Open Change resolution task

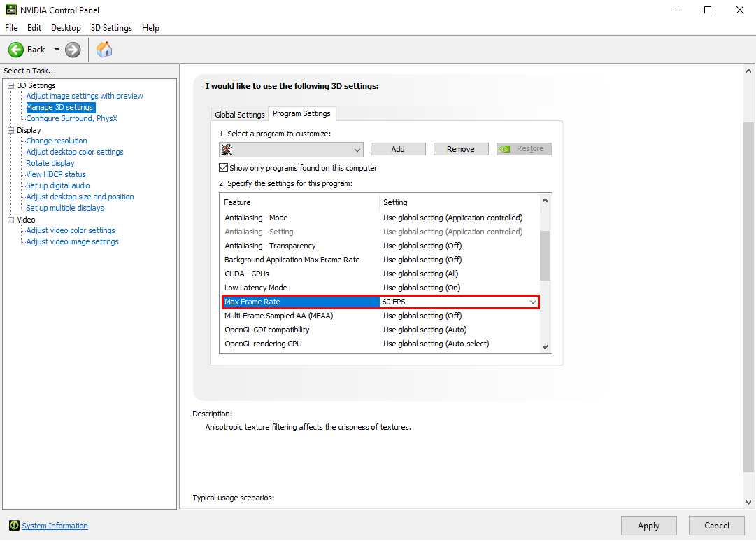point(57,141)
